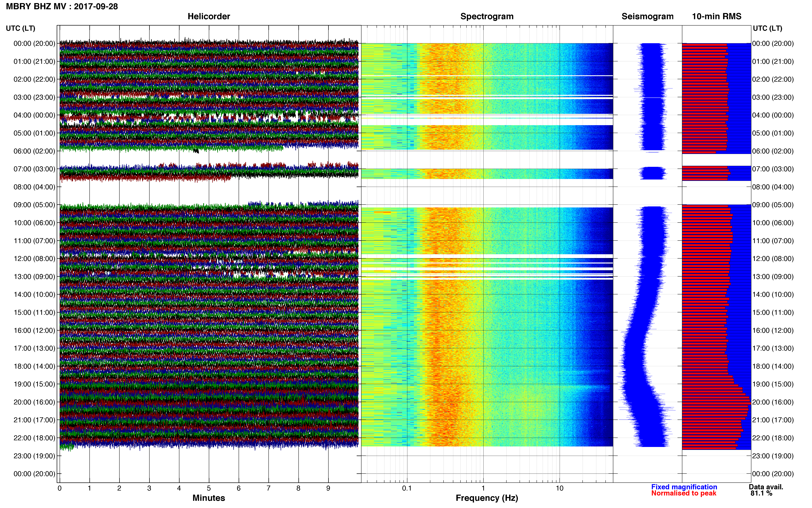
Task: Click the '3' tick on the Minutes axis
Action: pos(149,488)
